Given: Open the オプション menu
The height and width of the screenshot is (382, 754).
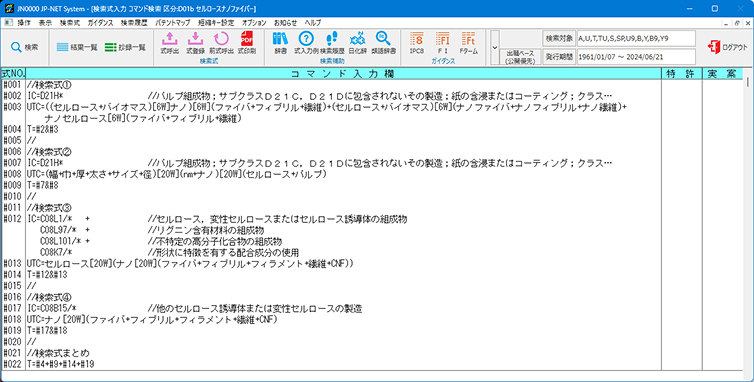Looking at the screenshot, I should (254, 23).
